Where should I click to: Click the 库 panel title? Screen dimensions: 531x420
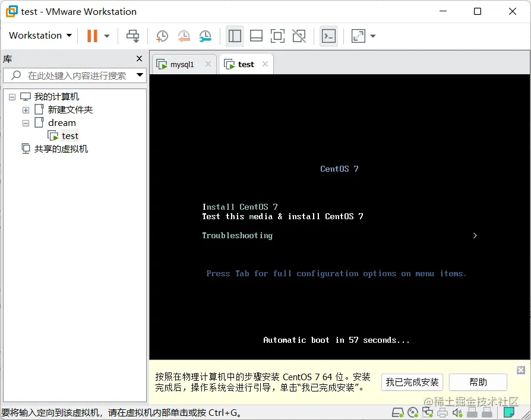click(x=8, y=59)
